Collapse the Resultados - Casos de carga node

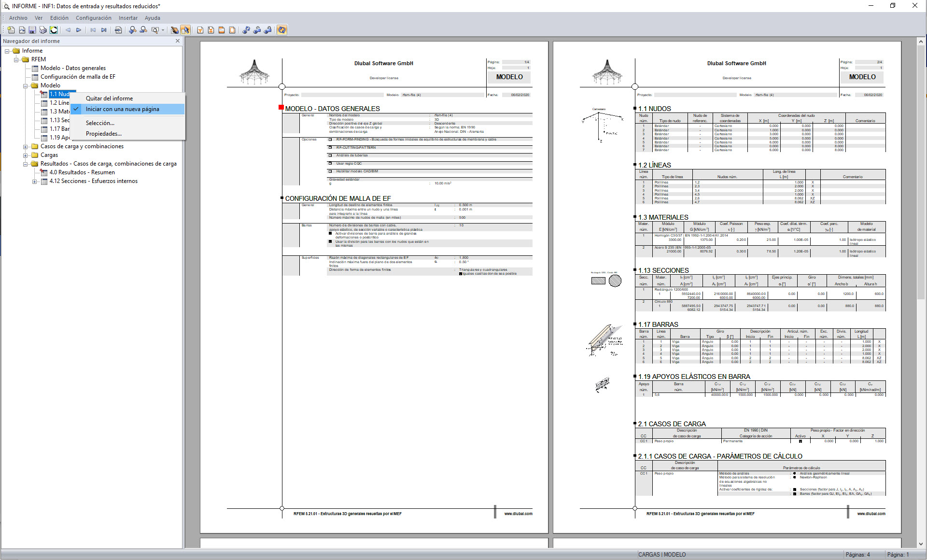click(26, 164)
